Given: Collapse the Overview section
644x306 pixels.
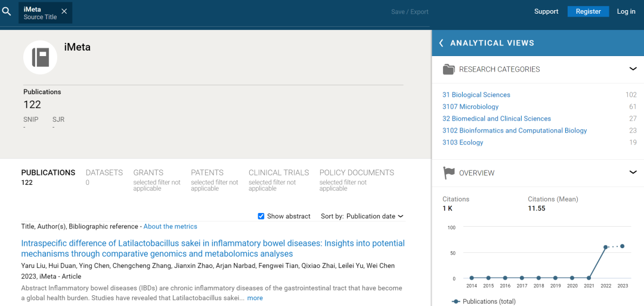Looking at the screenshot, I should pos(633,172).
